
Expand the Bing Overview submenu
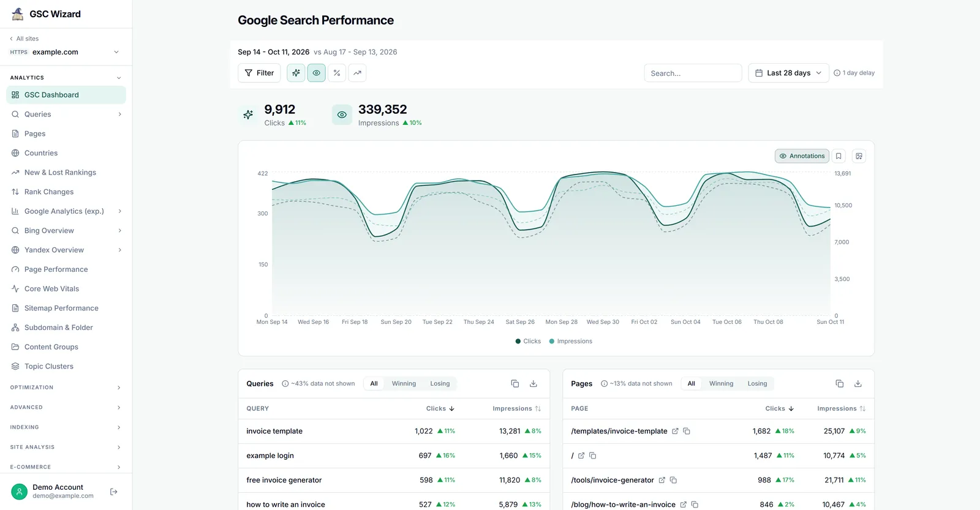[x=119, y=231]
